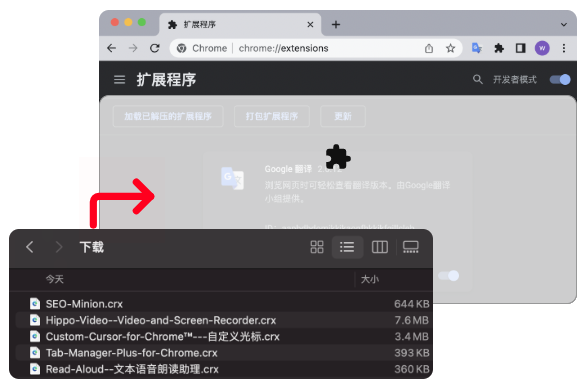Open a new tab with plus button

click(336, 25)
